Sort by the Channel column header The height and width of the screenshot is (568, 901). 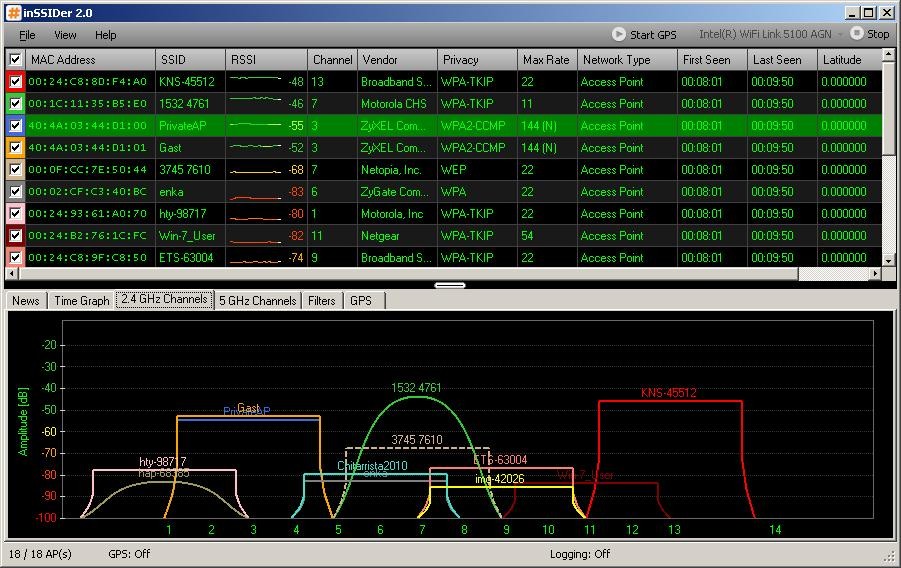click(332, 60)
